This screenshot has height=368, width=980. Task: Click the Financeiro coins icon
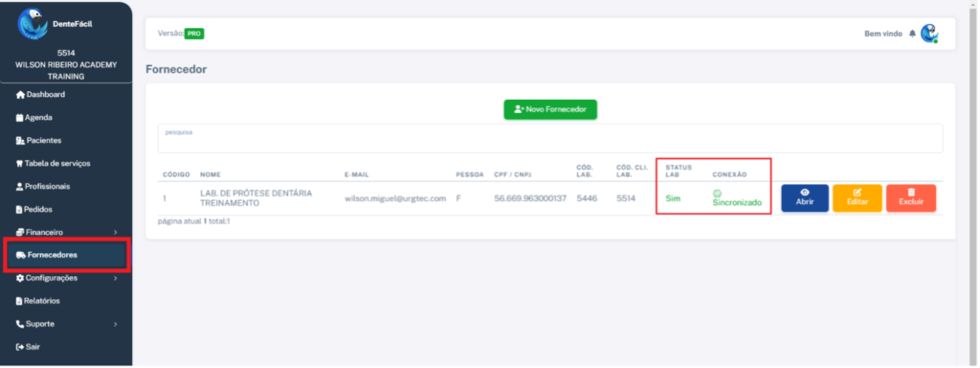[20, 232]
